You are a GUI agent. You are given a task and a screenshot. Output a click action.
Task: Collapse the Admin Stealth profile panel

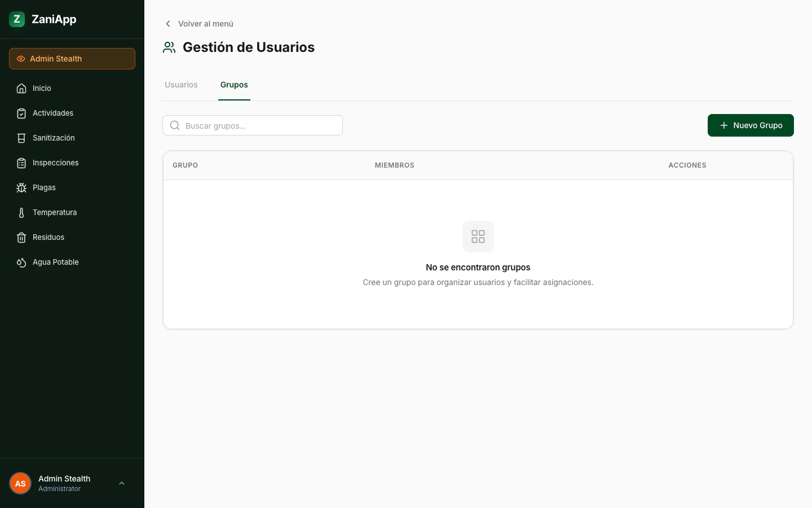tap(122, 483)
